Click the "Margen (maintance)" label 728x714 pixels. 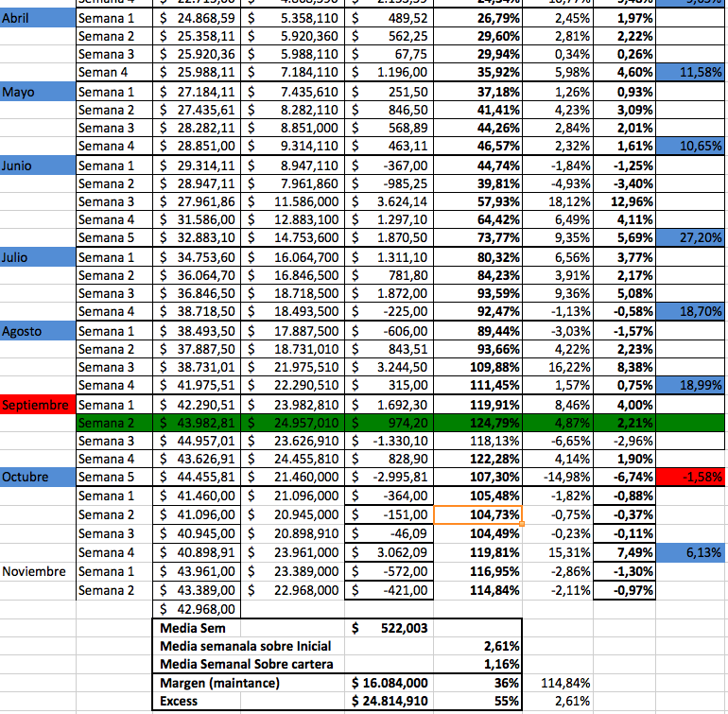click(220, 683)
